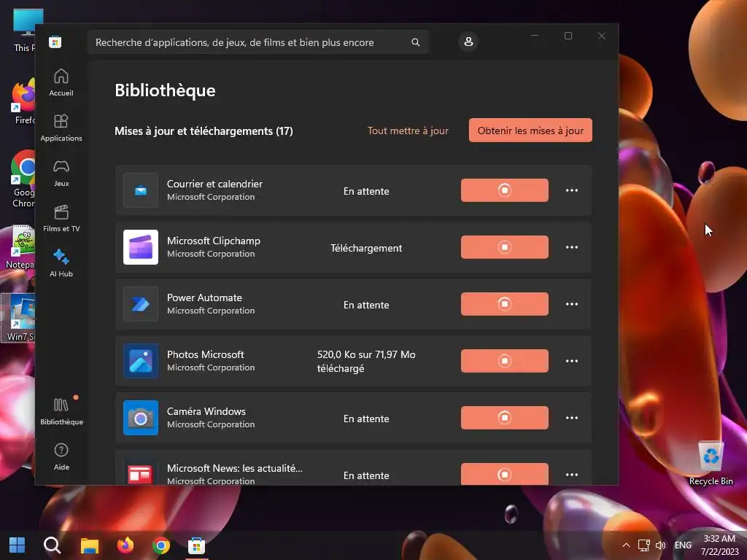Click the Téléchargement status text
This screenshot has height=560, width=747.
pos(366,248)
